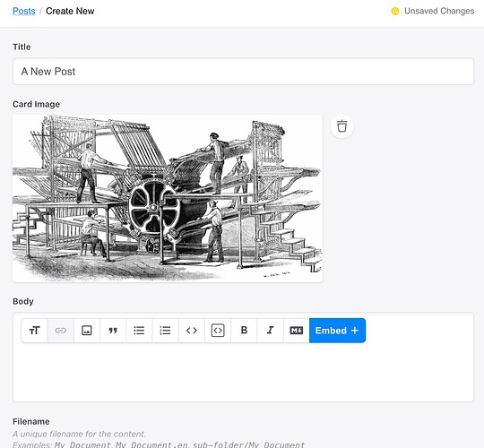Click the Title input field

pos(243,72)
